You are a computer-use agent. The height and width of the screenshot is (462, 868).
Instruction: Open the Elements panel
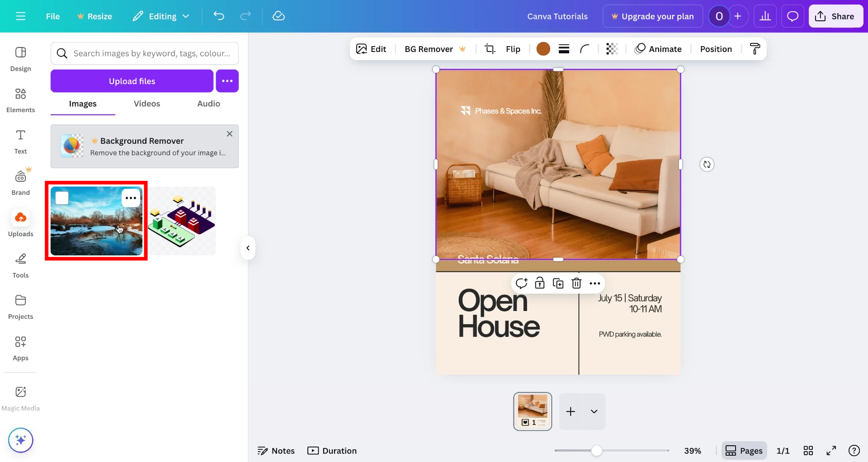coord(20,99)
